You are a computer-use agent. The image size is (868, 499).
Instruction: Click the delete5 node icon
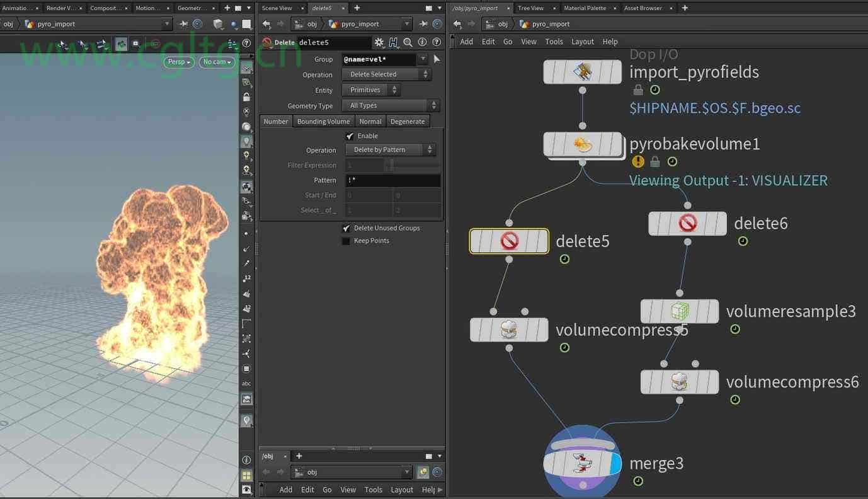(509, 241)
